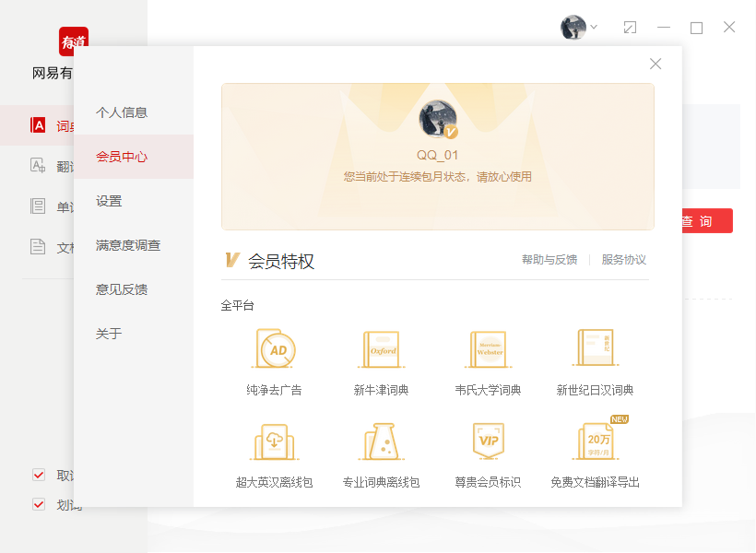The height and width of the screenshot is (553, 756).
Task: Click the document icon in main sidebar
Action: [38, 247]
